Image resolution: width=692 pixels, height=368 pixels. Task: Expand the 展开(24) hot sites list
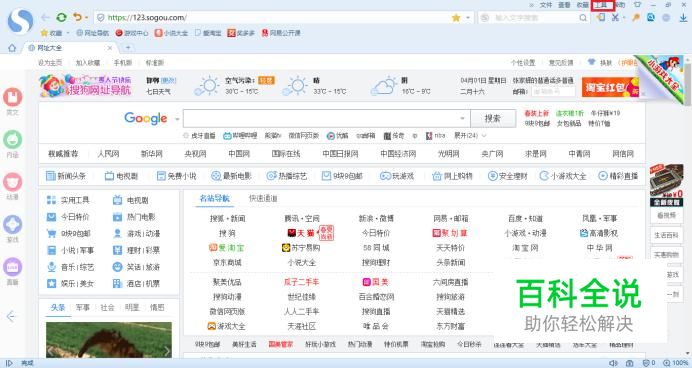[x=470, y=135]
